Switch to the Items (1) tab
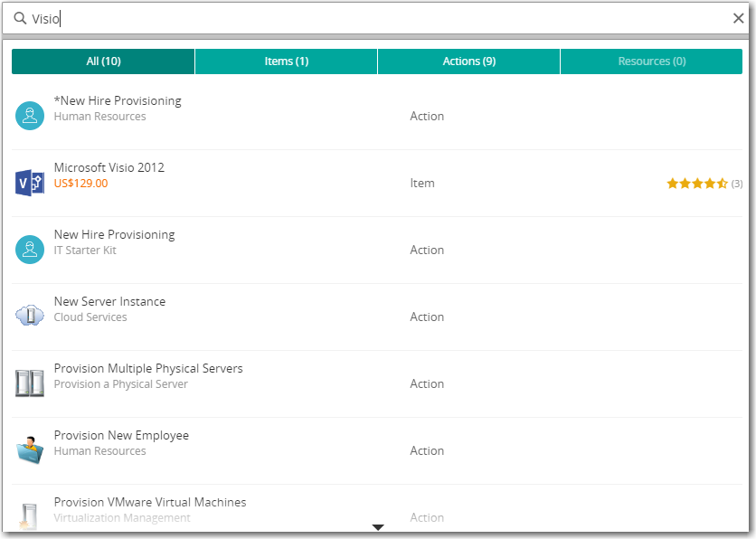 (x=286, y=61)
